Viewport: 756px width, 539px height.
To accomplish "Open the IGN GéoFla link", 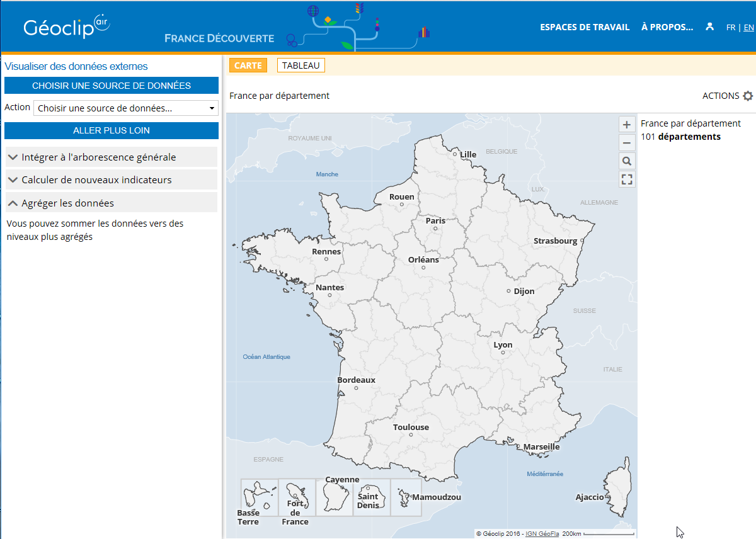I will pyautogui.click(x=542, y=533).
